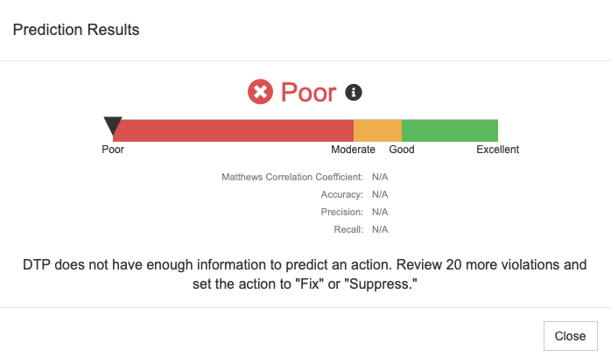Viewport: 611px width, 364px height.
Task: Click the Good label under the bar
Action: coord(402,150)
